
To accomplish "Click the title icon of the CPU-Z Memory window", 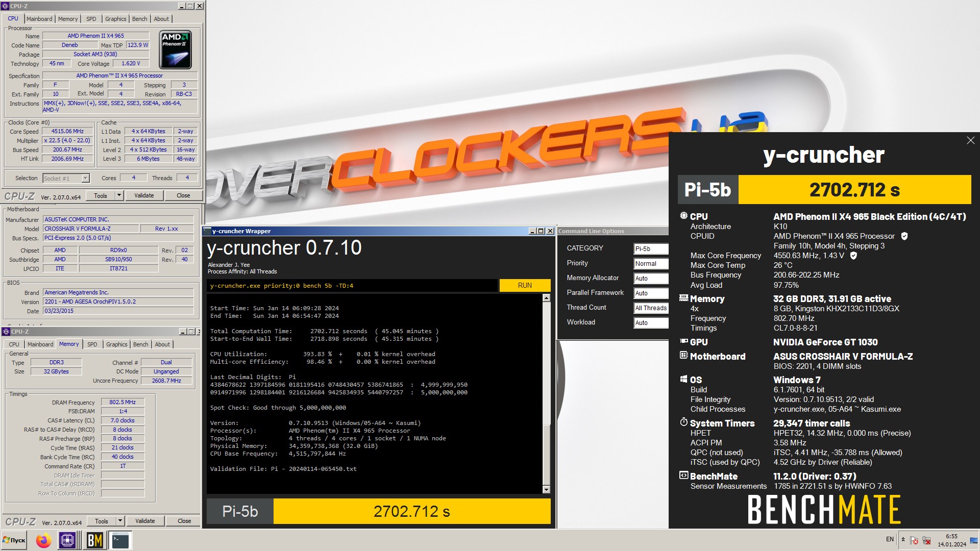I will [7, 332].
